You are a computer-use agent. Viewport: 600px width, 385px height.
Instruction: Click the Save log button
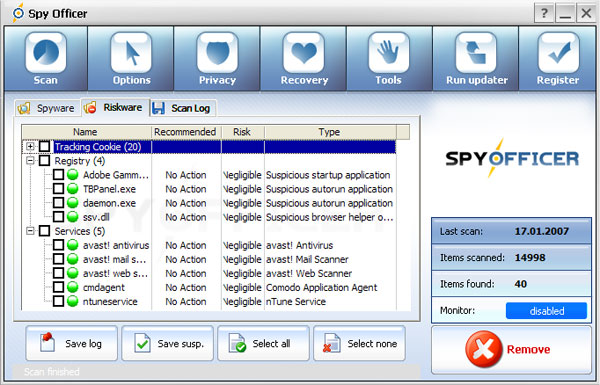tap(72, 343)
